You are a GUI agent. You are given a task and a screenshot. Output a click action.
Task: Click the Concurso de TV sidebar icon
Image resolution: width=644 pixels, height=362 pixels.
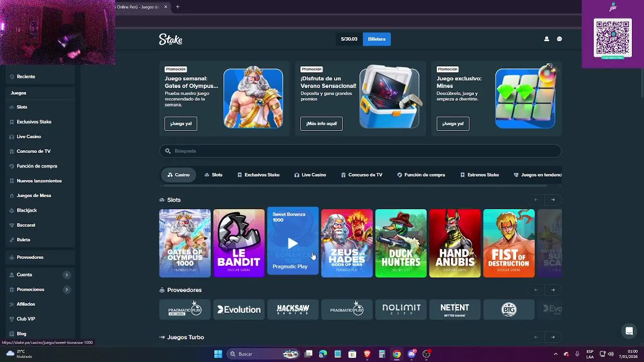click(x=12, y=151)
